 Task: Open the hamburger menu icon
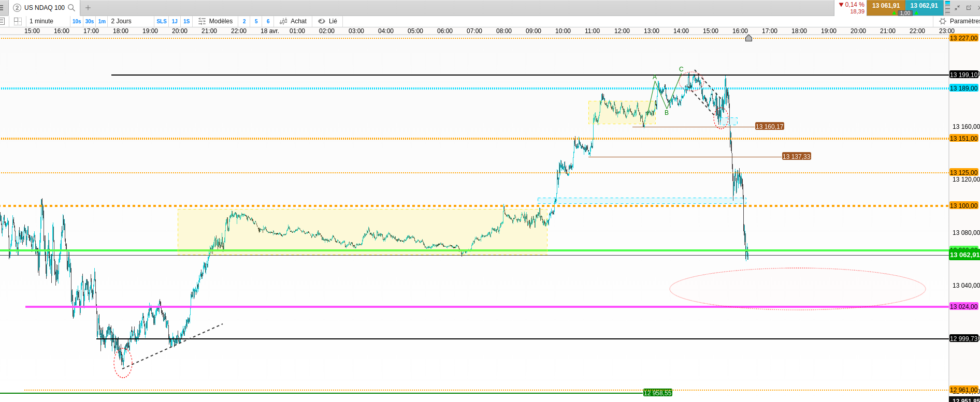(2, 8)
